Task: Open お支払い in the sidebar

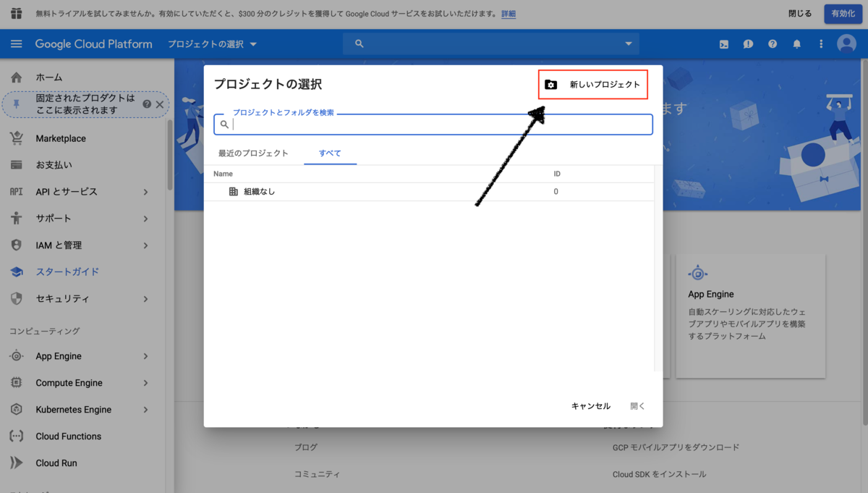Action: coord(54,165)
